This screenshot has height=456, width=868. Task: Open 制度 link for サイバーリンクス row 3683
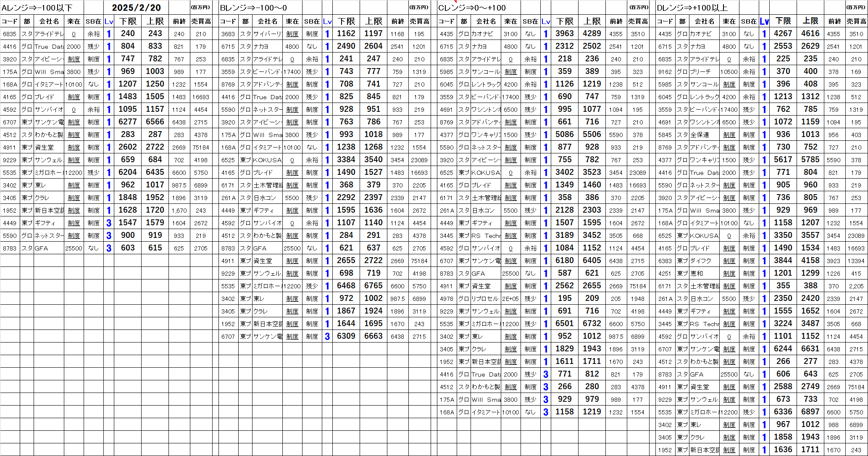292,34
